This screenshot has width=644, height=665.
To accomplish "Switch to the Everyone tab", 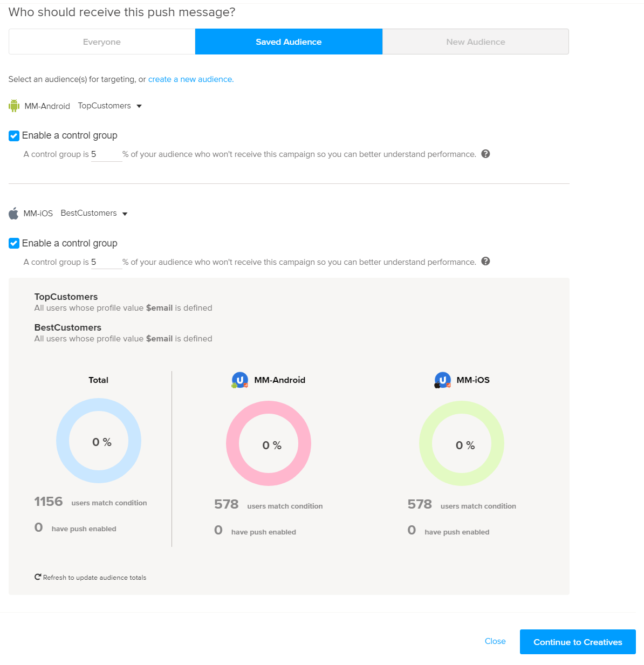I will pos(102,42).
